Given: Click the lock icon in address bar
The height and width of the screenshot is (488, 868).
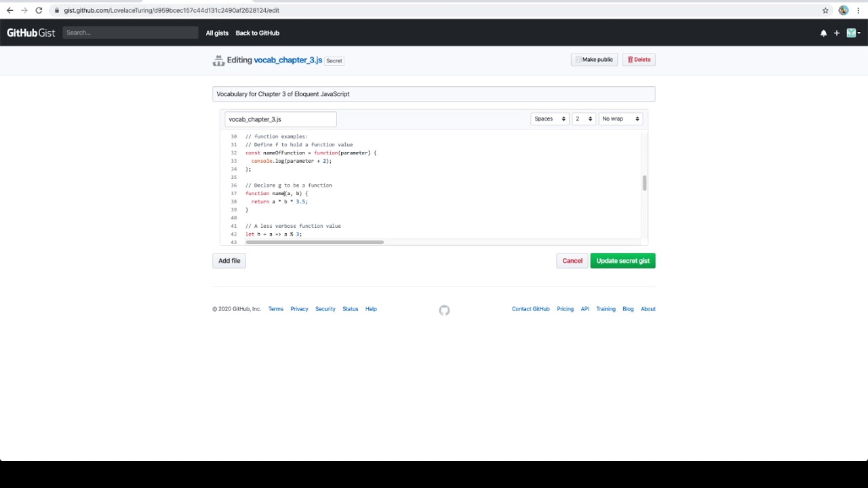Looking at the screenshot, I should [x=57, y=10].
